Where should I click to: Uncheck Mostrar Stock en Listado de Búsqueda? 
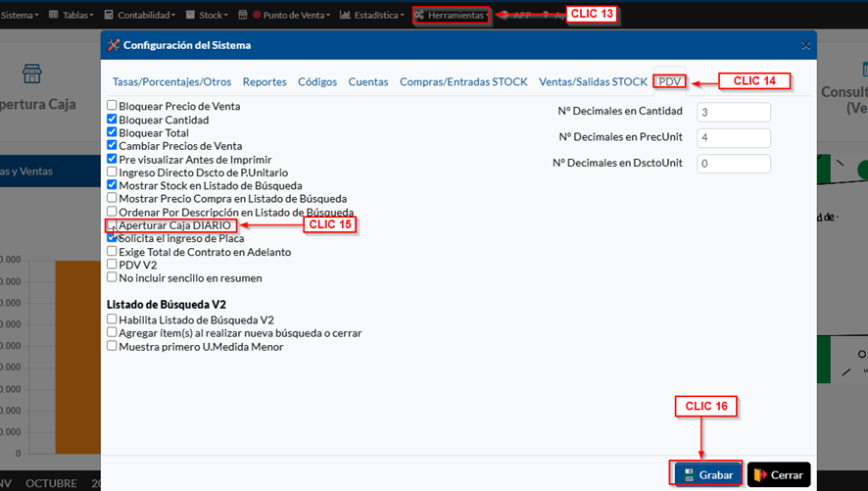[x=112, y=184]
